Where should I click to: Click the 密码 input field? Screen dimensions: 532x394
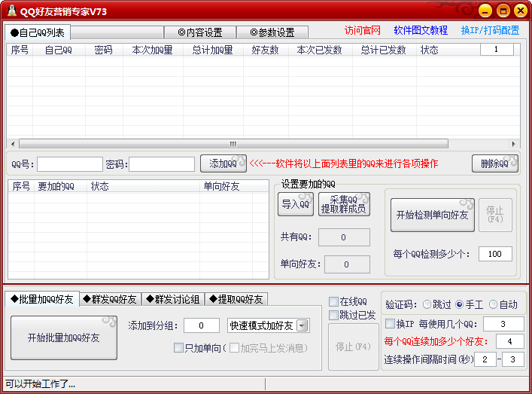[162, 164]
